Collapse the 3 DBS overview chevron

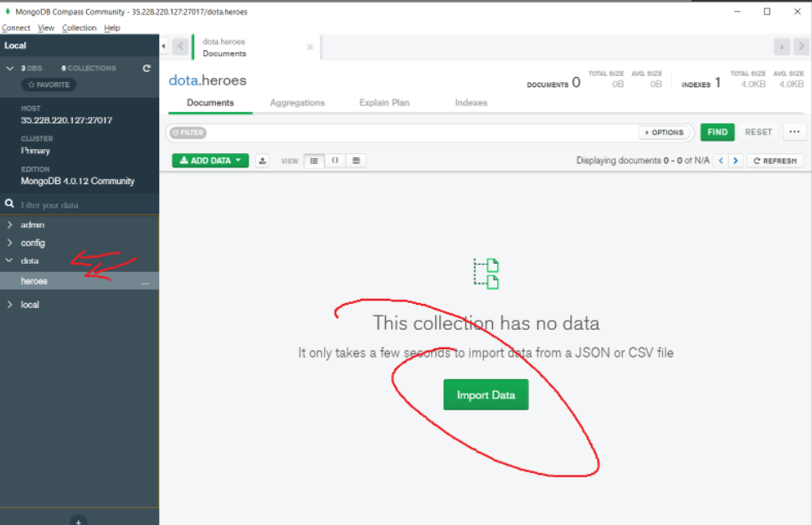click(10, 69)
